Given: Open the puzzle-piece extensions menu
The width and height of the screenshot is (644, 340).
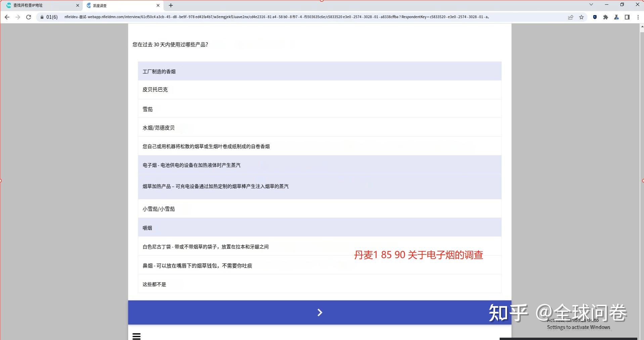Looking at the screenshot, I should (605, 17).
